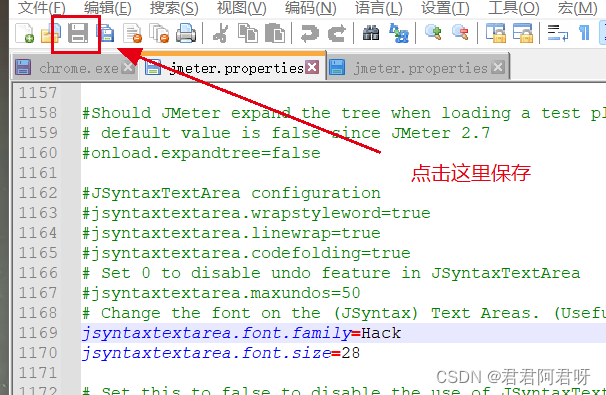Click the Save All toolbar icon
The width and height of the screenshot is (606, 395).
coord(105,33)
